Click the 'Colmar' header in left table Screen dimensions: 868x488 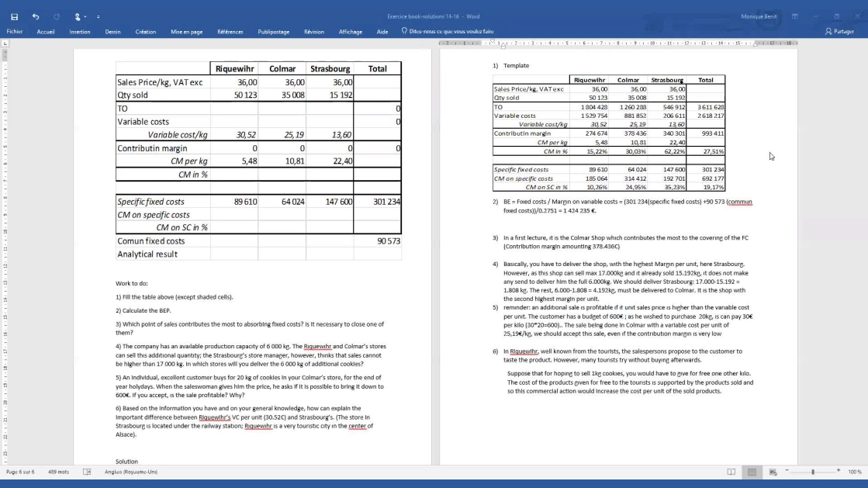coord(282,69)
